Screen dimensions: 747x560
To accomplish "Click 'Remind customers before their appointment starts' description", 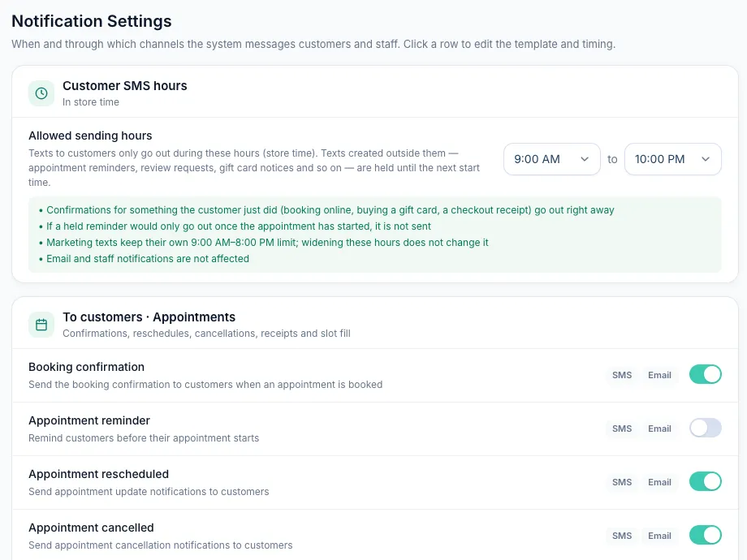I will click(x=144, y=438).
